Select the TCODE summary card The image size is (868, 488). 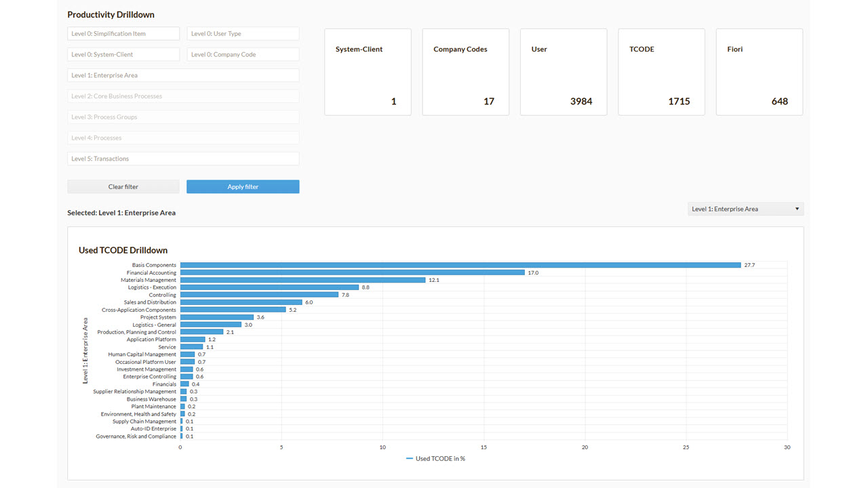(661, 72)
